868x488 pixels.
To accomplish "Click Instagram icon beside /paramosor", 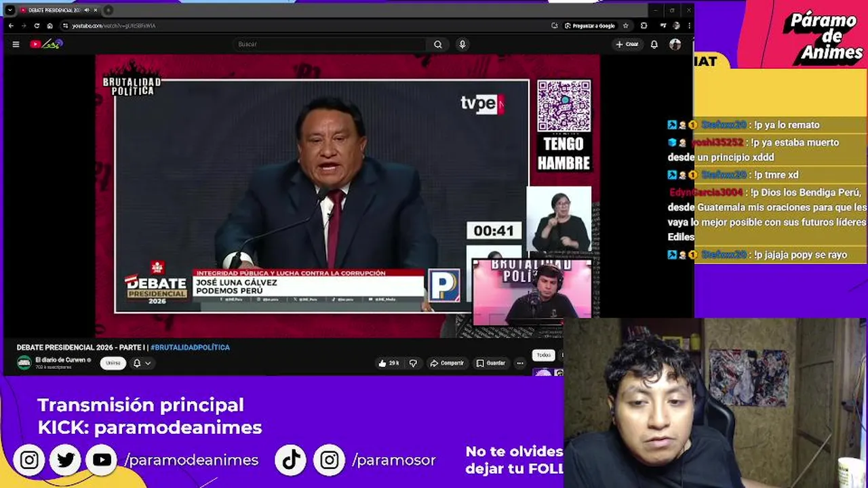I will [330, 460].
